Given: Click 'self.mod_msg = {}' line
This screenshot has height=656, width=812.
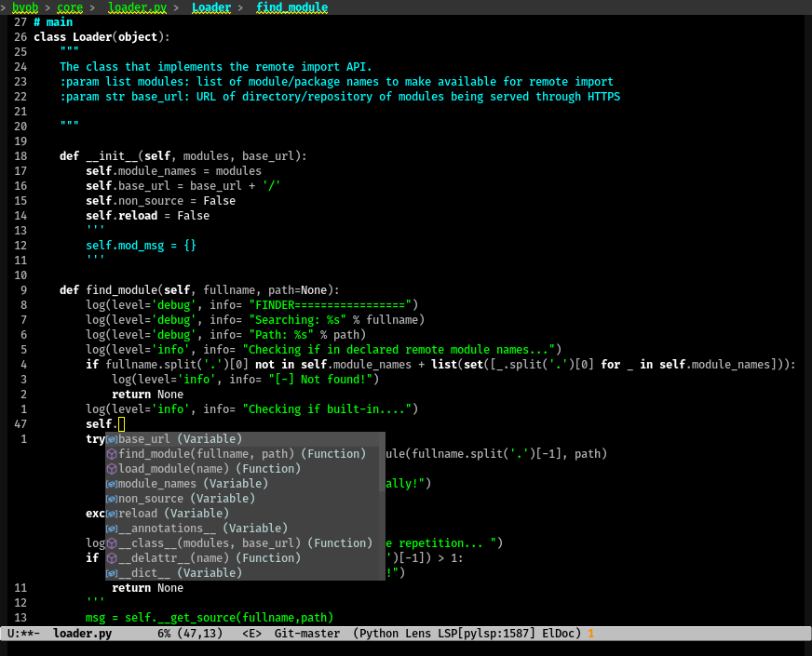Looking at the screenshot, I should click(x=141, y=246).
